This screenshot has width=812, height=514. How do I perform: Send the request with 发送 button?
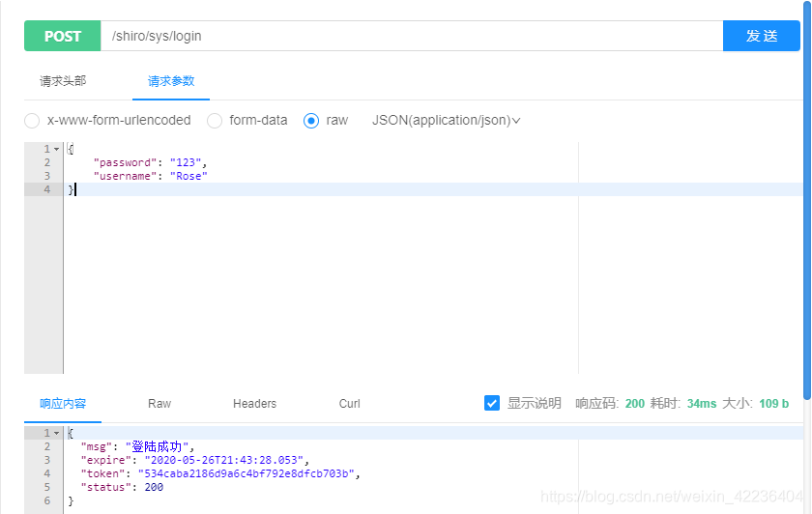(x=762, y=36)
